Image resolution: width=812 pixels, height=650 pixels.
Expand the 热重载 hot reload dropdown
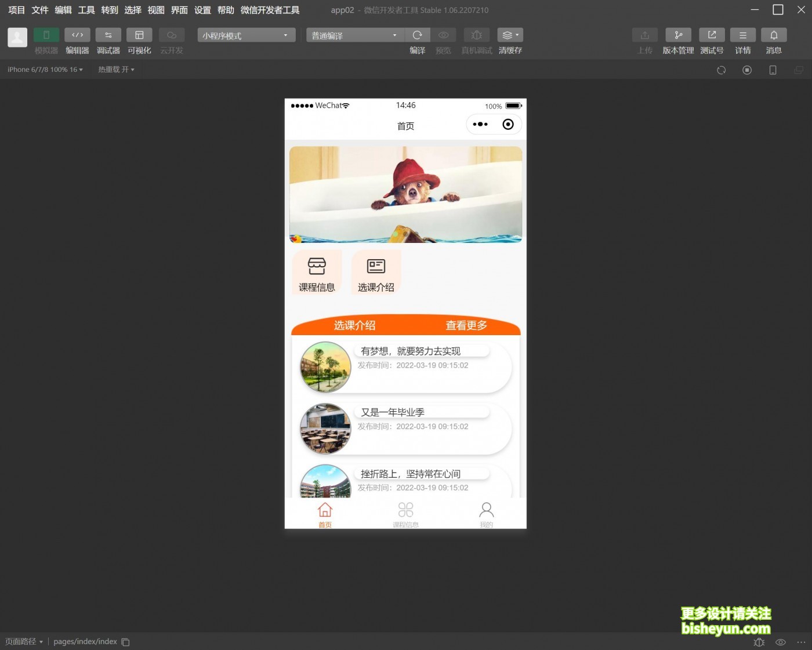tap(116, 70)
